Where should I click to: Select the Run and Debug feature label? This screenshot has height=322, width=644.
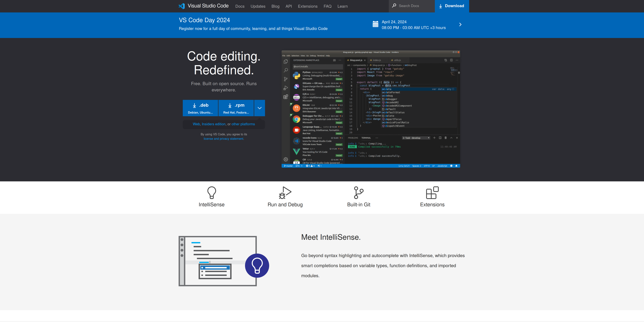click(285, 204)
